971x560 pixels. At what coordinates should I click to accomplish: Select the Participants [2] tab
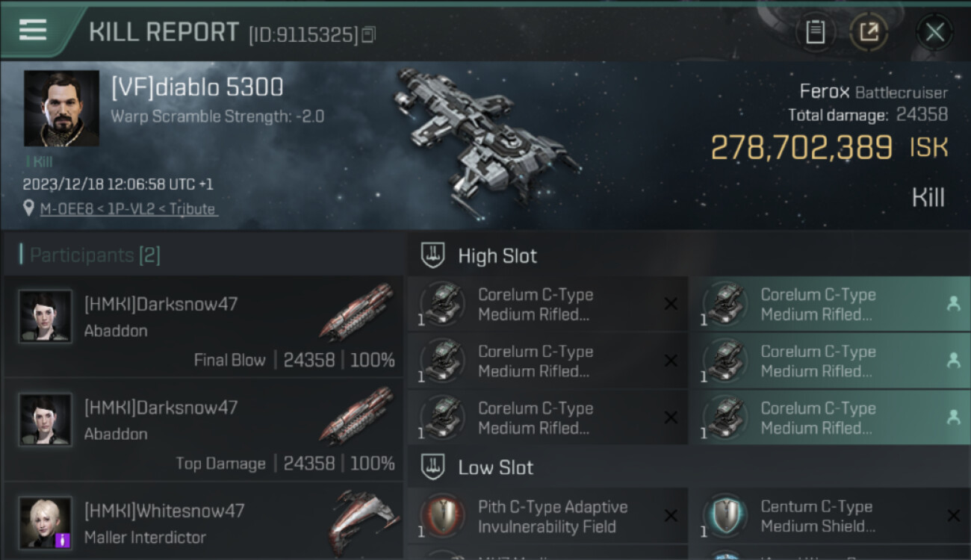94,255
